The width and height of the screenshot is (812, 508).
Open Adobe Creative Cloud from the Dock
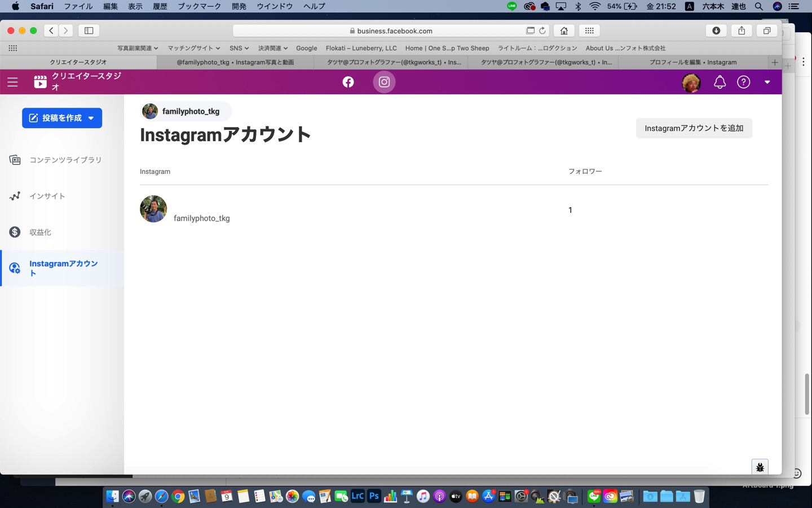[610, 496]
